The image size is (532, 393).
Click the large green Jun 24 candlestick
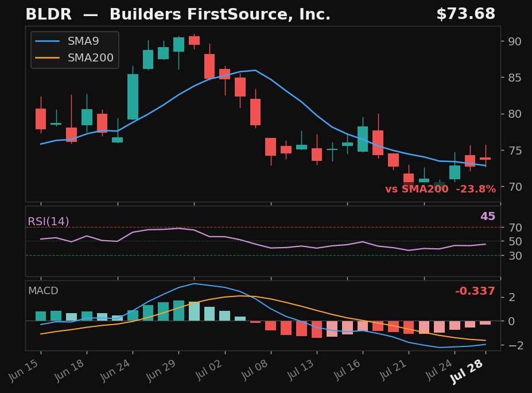point(133,97)
